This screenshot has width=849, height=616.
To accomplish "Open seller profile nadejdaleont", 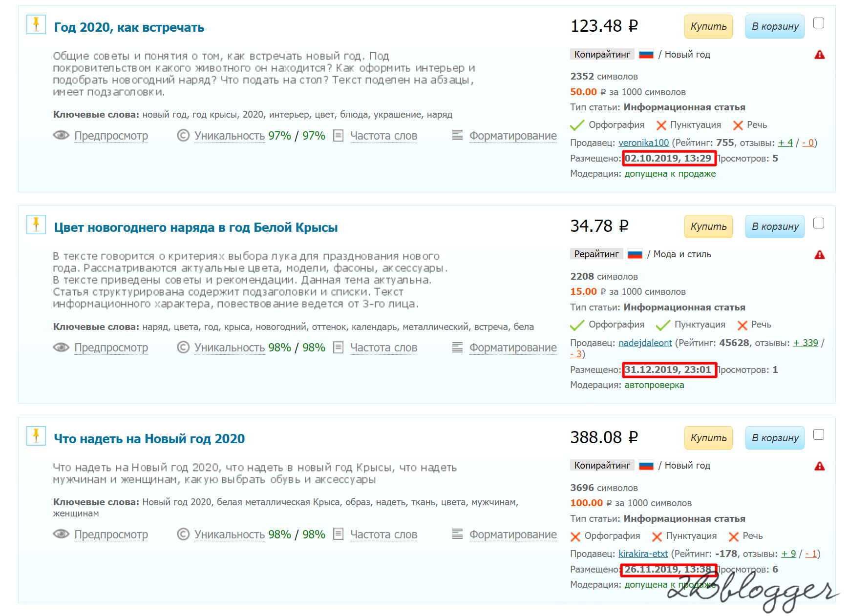I will tap(645, 343).
